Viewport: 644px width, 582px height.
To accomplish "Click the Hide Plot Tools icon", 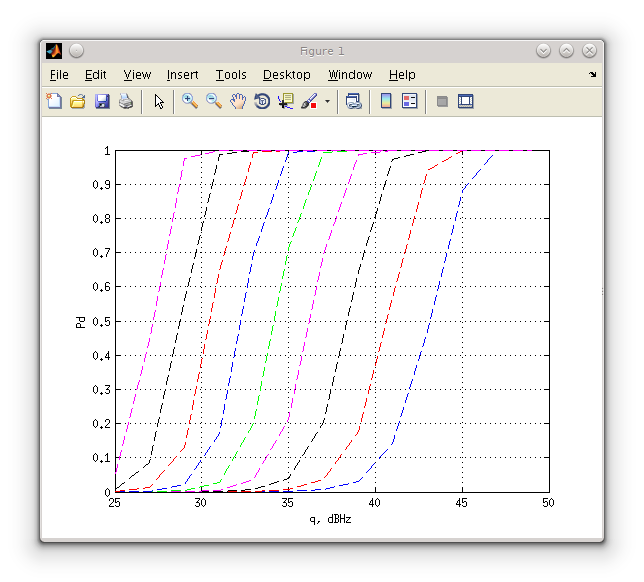I will [x=442, y=101].
